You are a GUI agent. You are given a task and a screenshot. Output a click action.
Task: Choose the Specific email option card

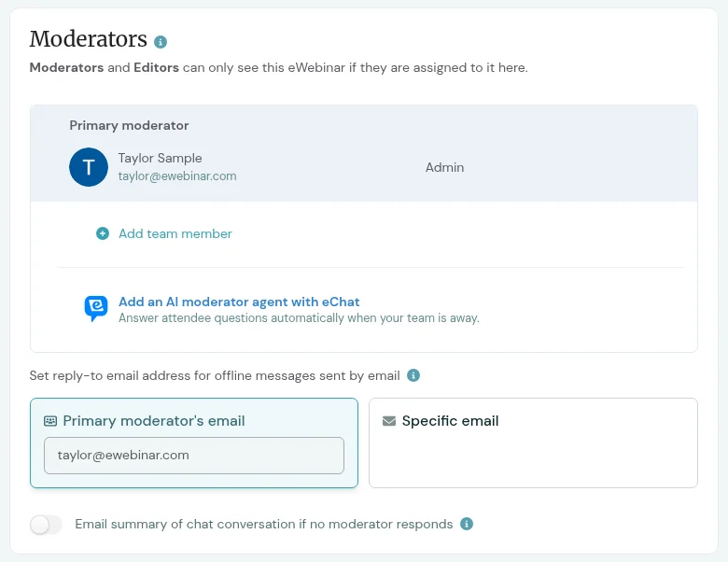coord(533,443)
